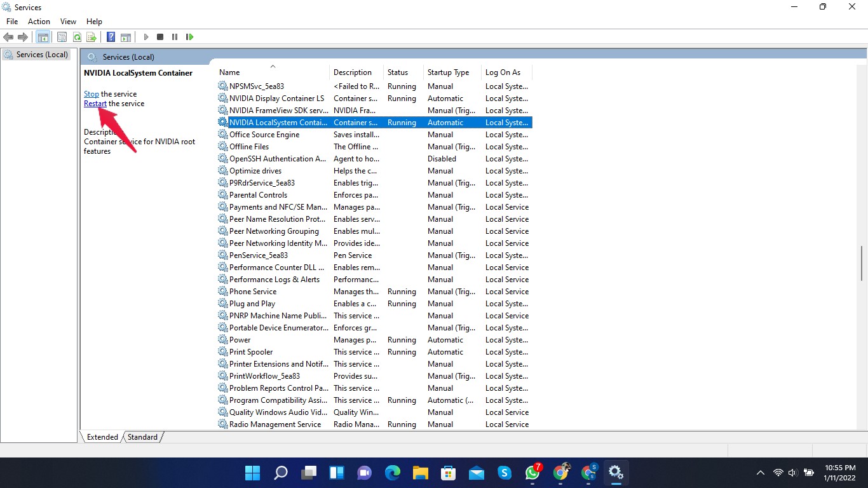
Task: Select the Offline Files service
Action: tap(375, 147)
